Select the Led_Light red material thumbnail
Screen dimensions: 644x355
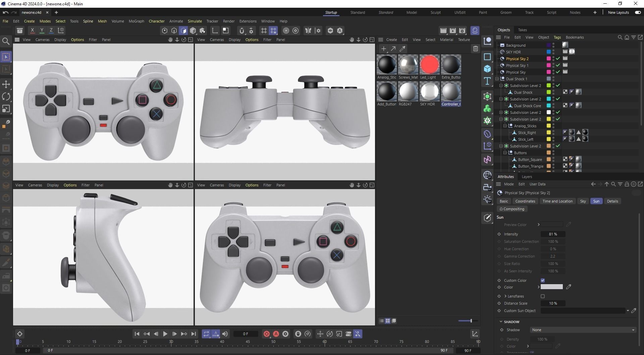429,64
